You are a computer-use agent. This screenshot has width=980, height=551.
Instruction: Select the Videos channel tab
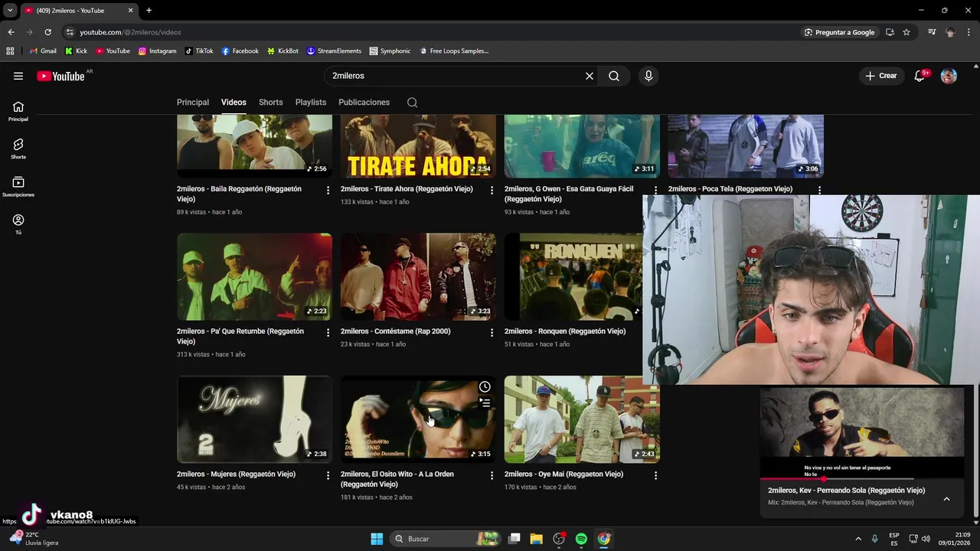point(234,103)
